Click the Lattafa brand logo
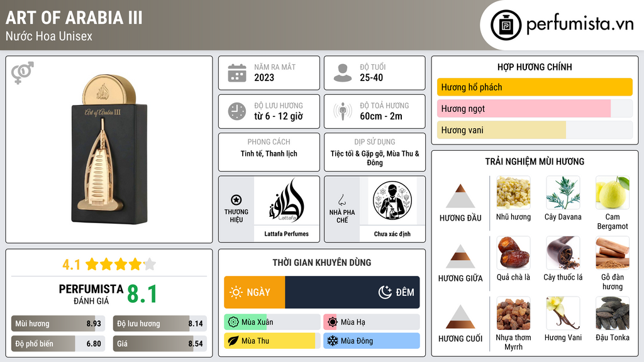Image resolution: width=644 pixels, height=362 pixels. pos(286,200)
